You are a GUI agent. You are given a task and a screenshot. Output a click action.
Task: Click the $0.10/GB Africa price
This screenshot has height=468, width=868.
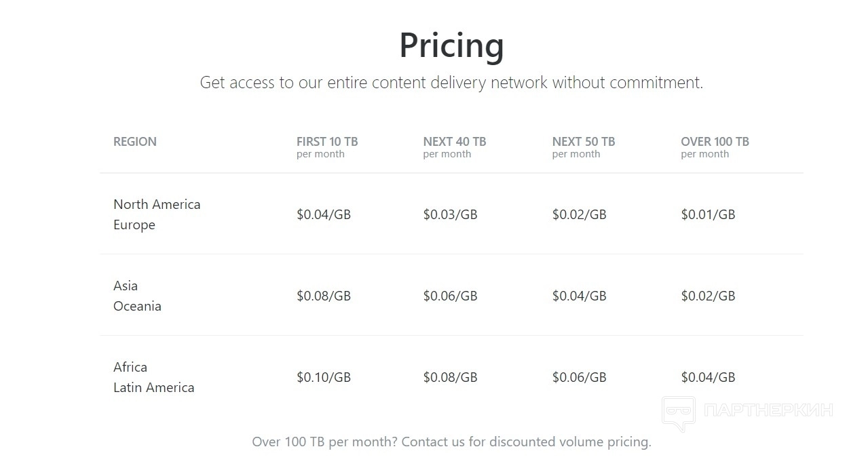tap(324, 377)
